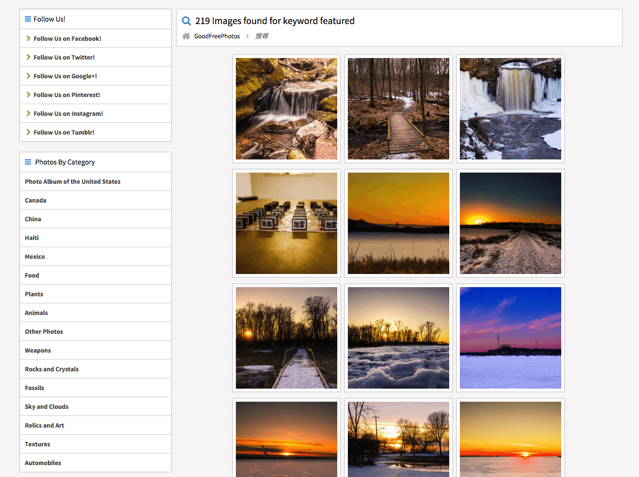Viewport: 639px width, 477px height.
Task: Select the Weapons category
Action: 37,350
